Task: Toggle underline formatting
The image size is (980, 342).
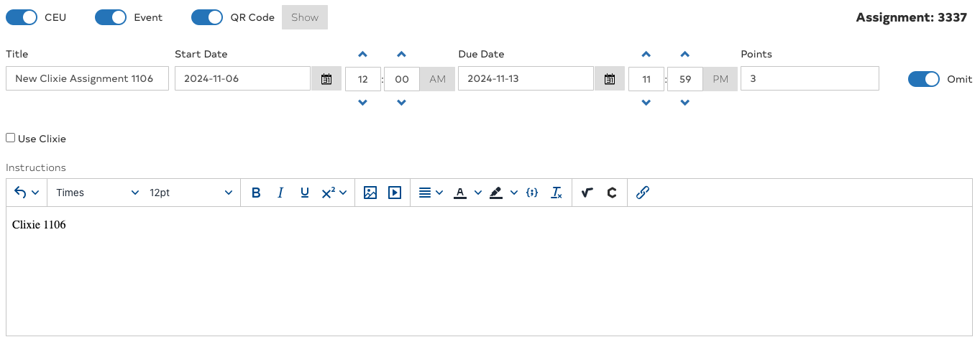Action: [x=305, y=193]
